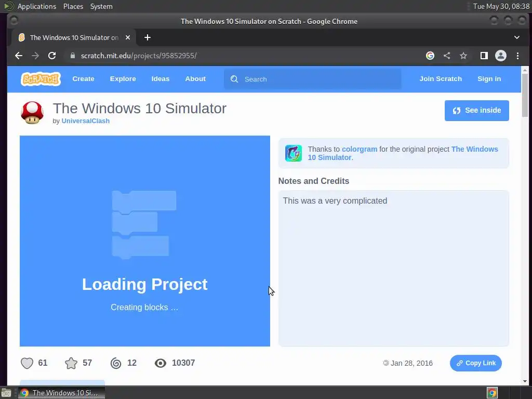Open Chrome's three-dot menu

click(x=517, y=56)
